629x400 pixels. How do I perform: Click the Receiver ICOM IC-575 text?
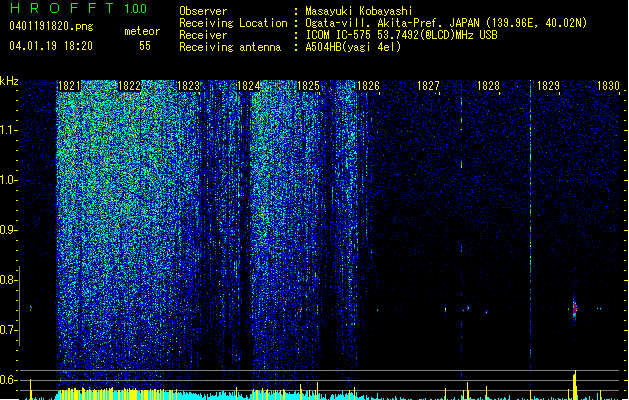click(401, 35)
